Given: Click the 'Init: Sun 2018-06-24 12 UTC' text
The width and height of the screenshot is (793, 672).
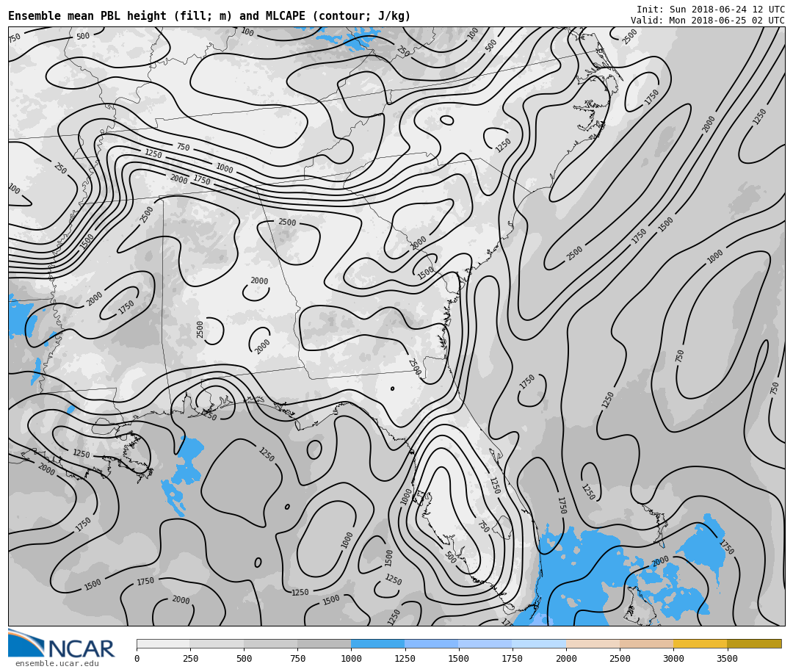Looking at the screenshot, I should click(710, 10).
